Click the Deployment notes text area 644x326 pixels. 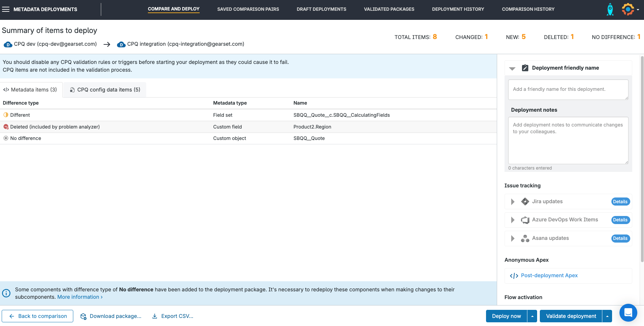(568, 140)
